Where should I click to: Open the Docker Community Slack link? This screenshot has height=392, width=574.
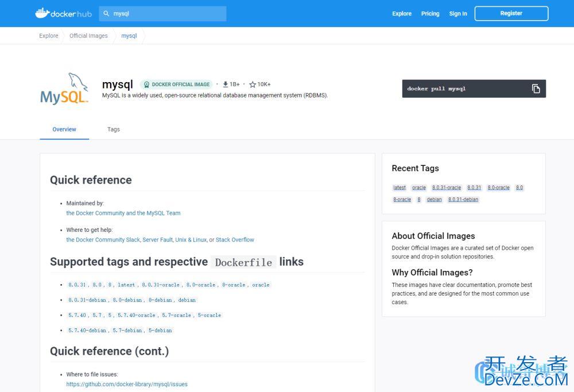click(103, 240)
